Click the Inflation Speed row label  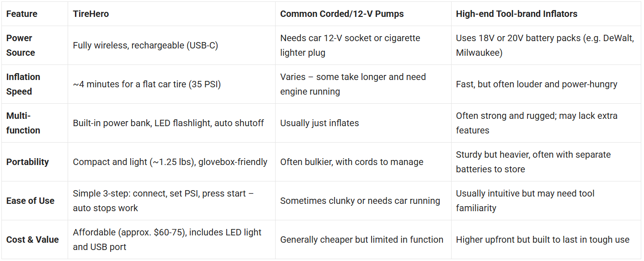(x=23, y=84)
